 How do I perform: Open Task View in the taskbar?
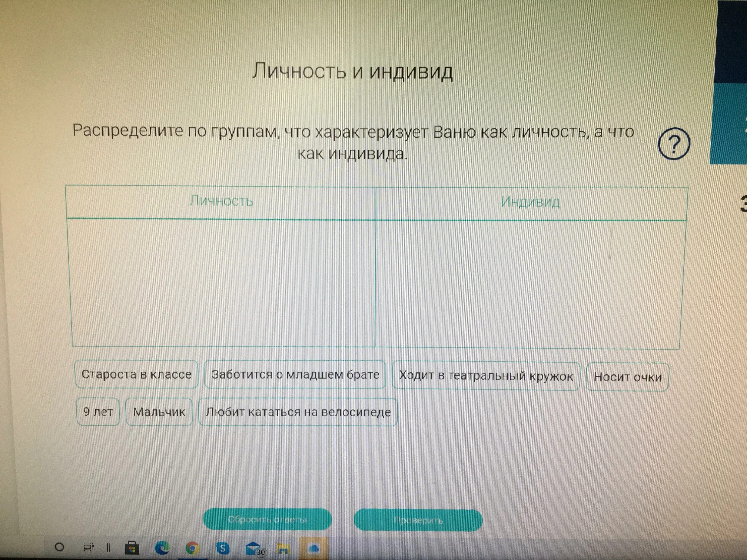click(88, 547)
